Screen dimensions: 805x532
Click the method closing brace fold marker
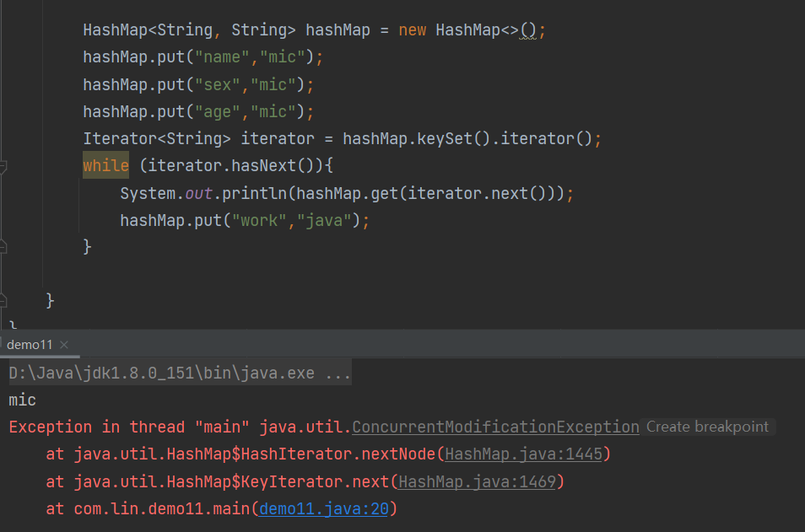point(3,301)
